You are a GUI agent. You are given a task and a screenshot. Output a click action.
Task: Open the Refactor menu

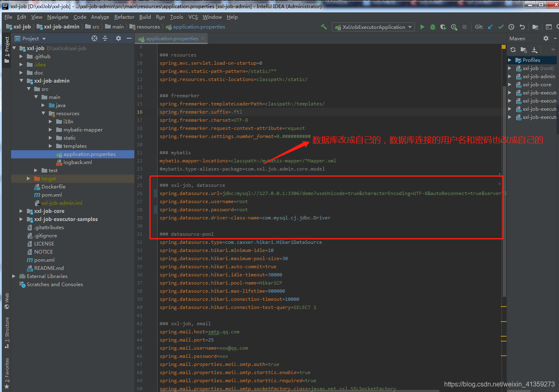tap(124, 17)
